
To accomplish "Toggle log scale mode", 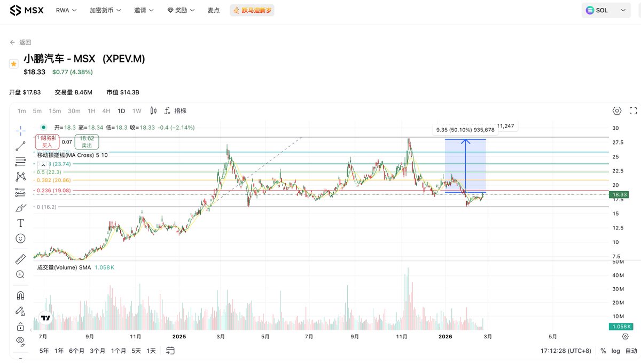I will [616, 351].
